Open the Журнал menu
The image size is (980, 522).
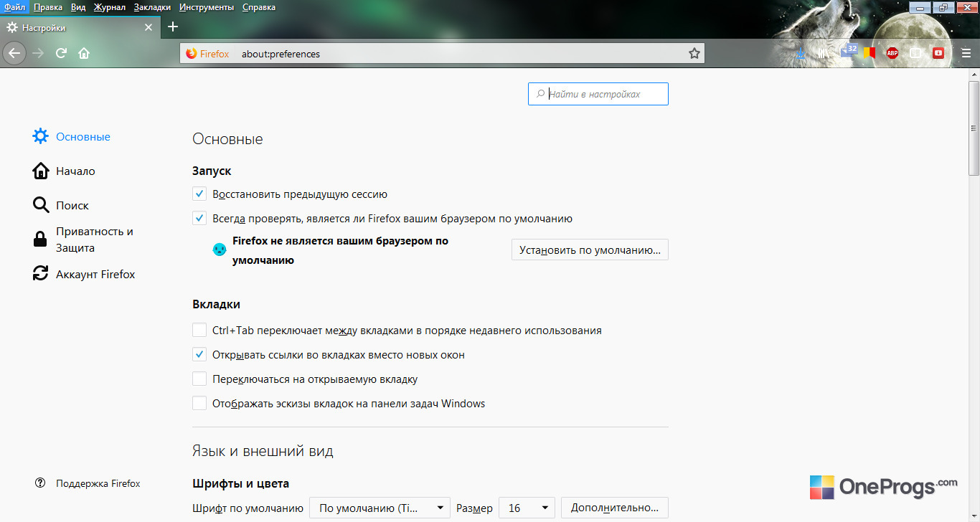click(109, 6)
